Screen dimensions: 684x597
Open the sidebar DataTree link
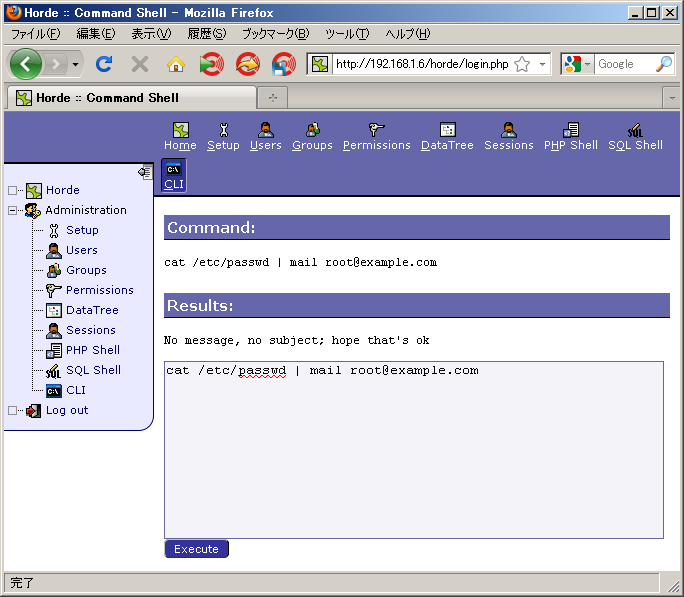92,310
